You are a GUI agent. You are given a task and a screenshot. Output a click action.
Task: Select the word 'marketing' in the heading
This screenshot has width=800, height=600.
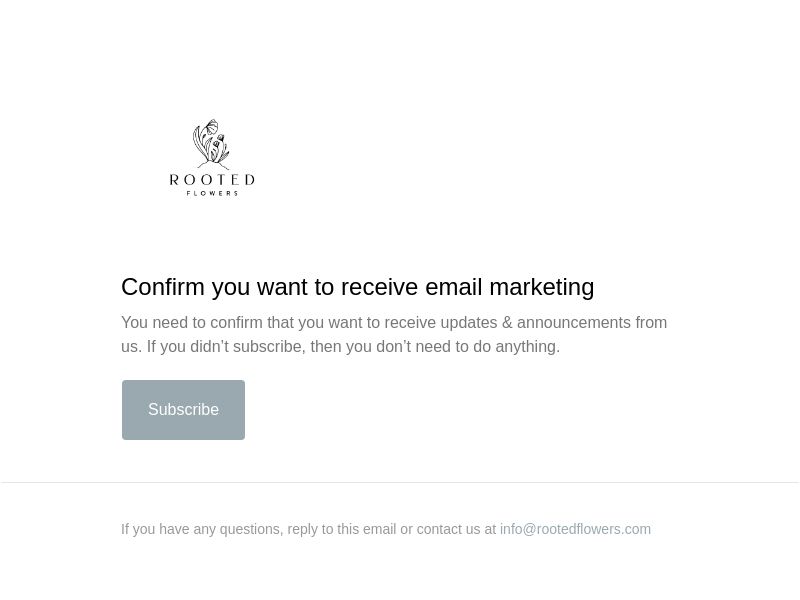tap(542, 287)
